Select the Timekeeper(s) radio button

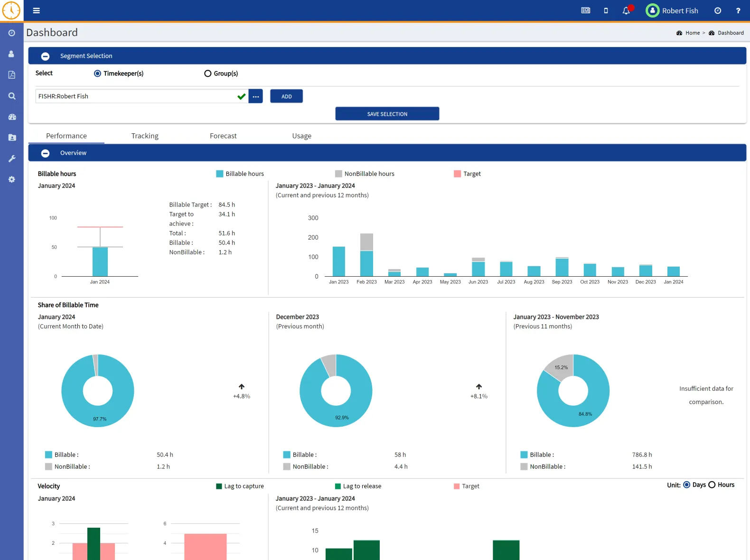[x=97, y=74]
